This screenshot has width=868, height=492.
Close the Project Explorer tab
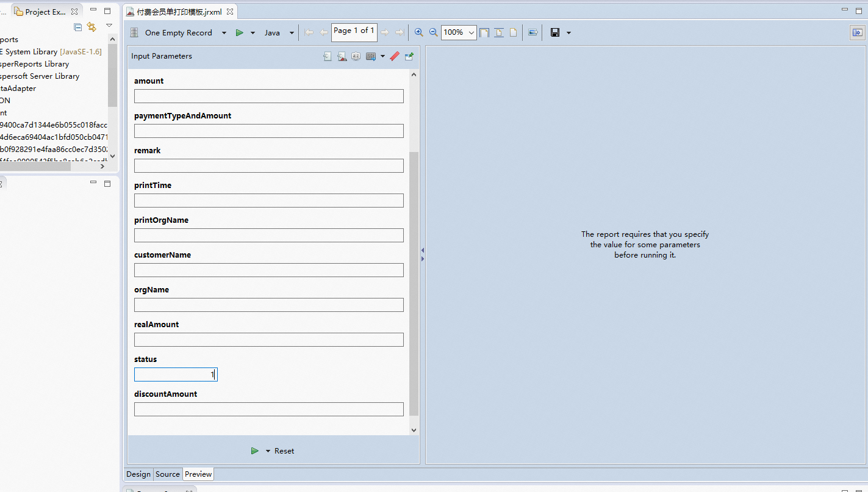(x=74, y=12)
